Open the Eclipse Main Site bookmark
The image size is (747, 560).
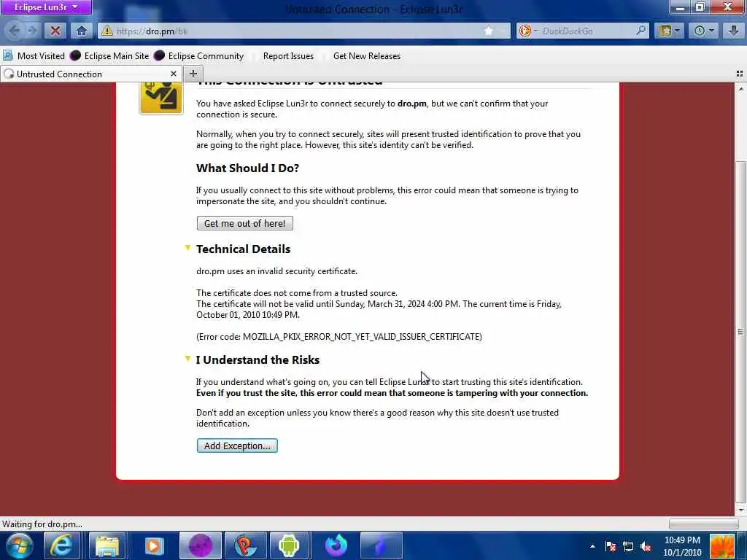click(x=109, y=56)
